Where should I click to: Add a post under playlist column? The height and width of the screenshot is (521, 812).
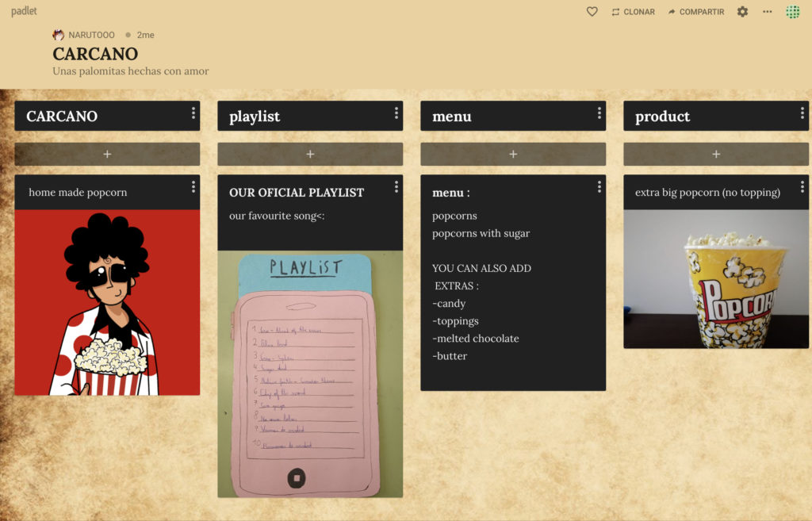tap(310, 154)
